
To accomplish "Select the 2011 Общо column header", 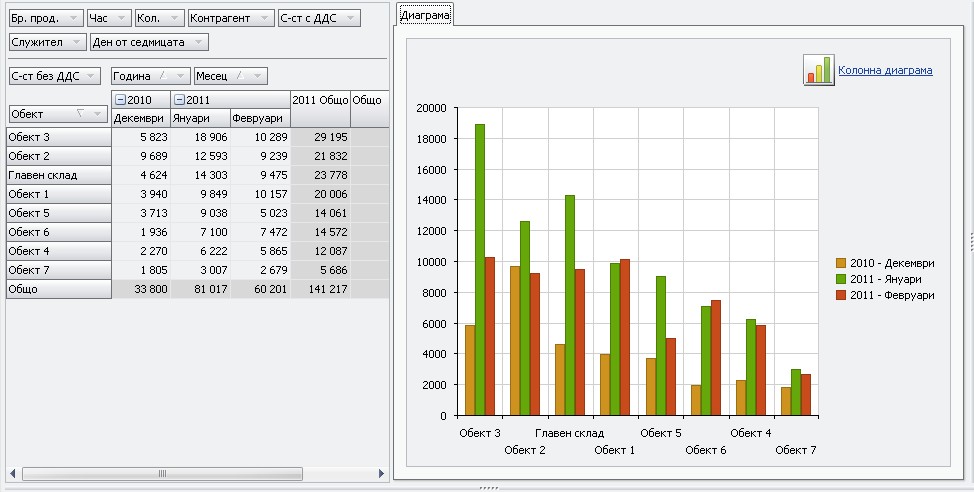I will point(321,109).
